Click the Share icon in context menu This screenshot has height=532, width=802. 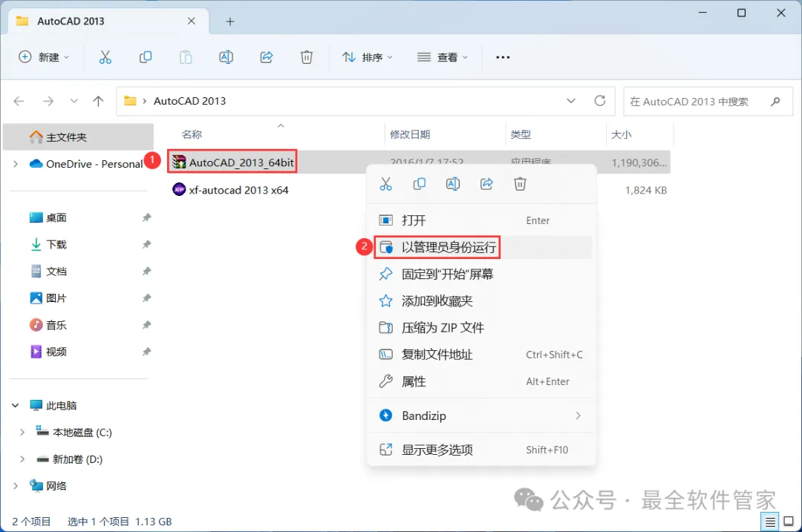[486, 184]
